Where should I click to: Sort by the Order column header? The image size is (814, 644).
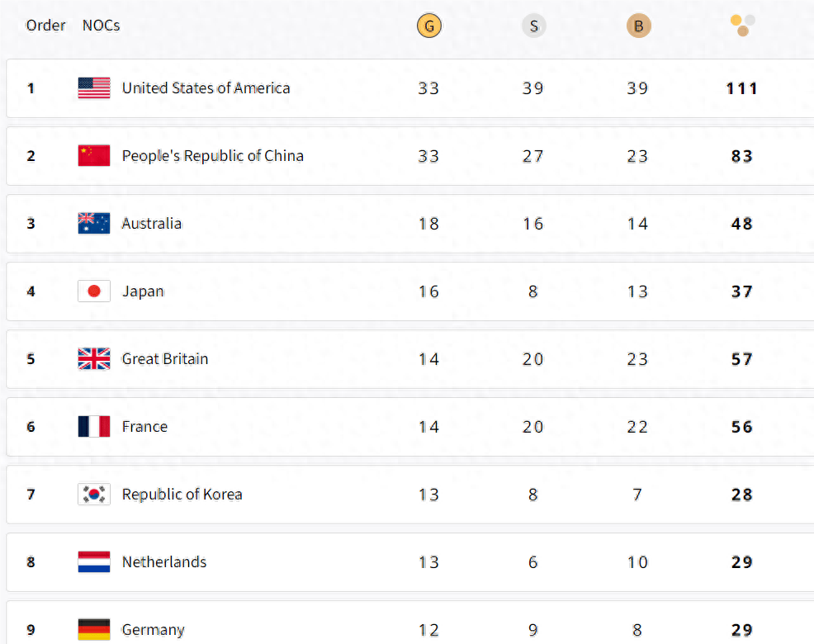click(45, 26)
